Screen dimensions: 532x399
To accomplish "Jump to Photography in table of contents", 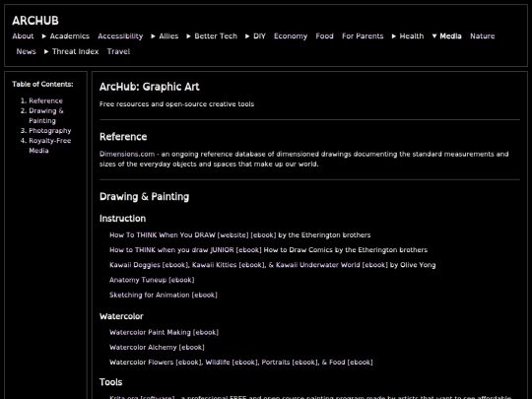I will point(50,131).
